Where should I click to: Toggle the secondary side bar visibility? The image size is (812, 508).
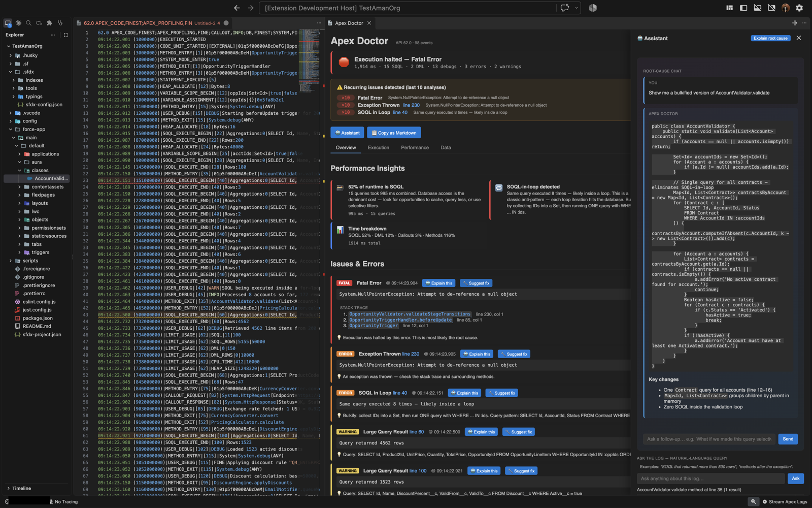pos(771,8)
